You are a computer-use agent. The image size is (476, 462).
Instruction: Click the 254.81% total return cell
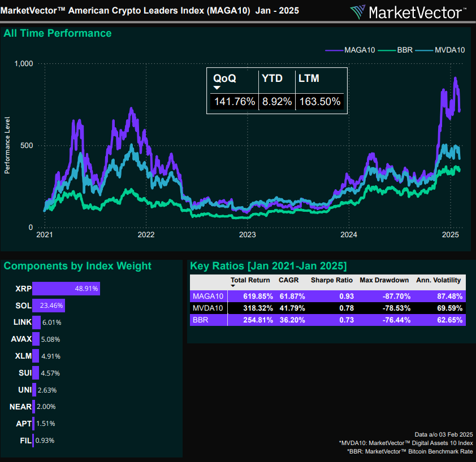coord(258,320)
